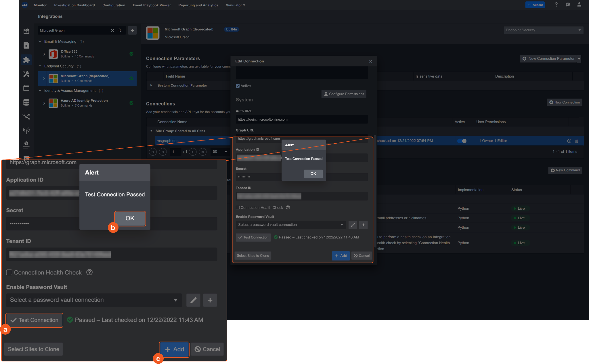Screen dimensions: 589x364
Task: Open the schedule calendar icon in sidebar
Action: coord(26,88)
